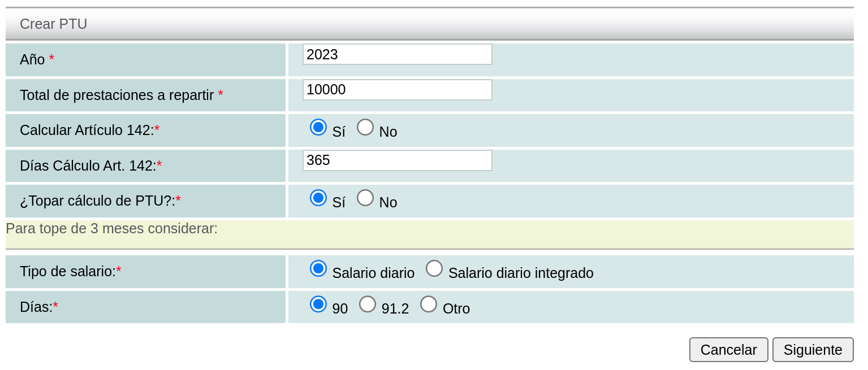Click Siguiente to continue

point(813,350)
